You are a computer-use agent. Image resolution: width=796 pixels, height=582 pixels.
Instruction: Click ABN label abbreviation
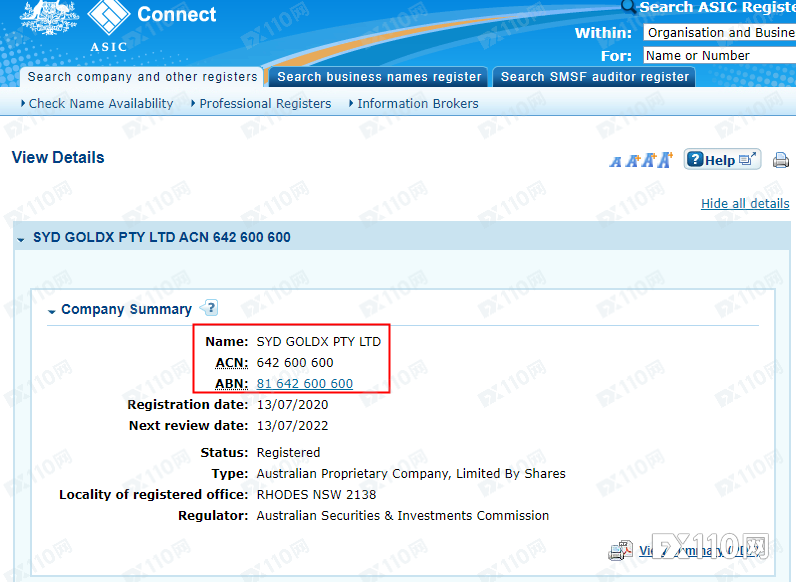[x=231, y=383]
